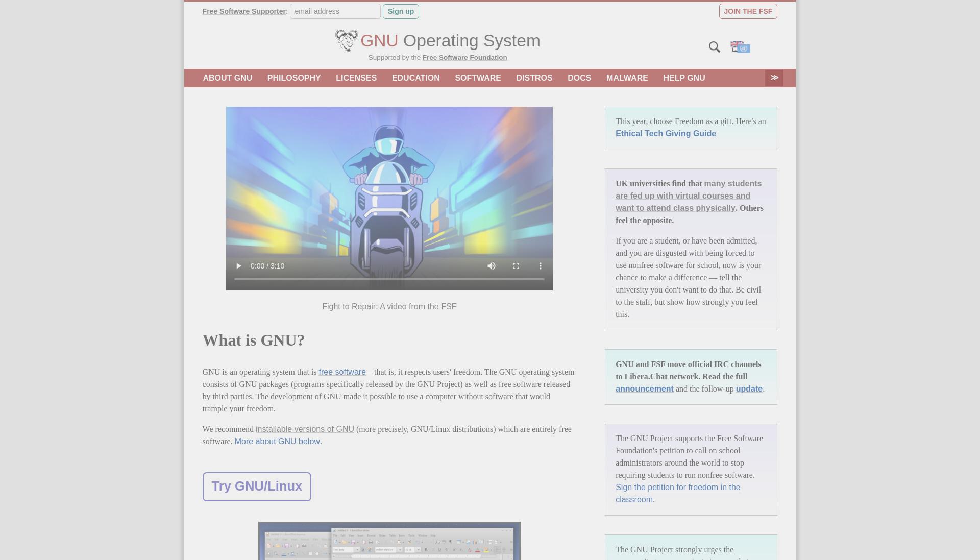The height and width of the screenshot is (560, 980).
Task: Follow More about GNU below link
Action: pos(277,442)
